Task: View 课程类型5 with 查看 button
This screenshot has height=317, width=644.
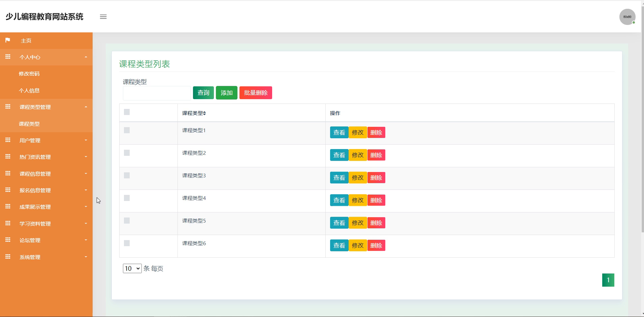Action: [x=339, y=223]
